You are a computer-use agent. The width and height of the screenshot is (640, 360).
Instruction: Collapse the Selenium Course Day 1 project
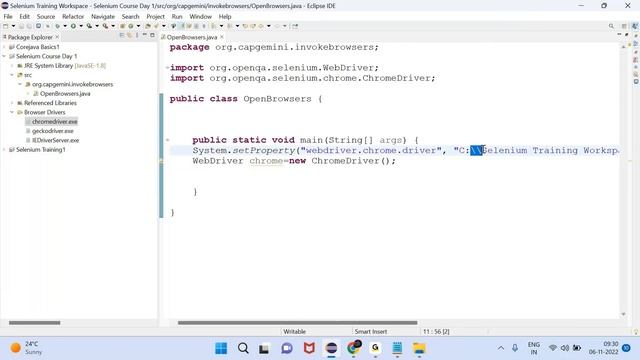tap(4, 56)
